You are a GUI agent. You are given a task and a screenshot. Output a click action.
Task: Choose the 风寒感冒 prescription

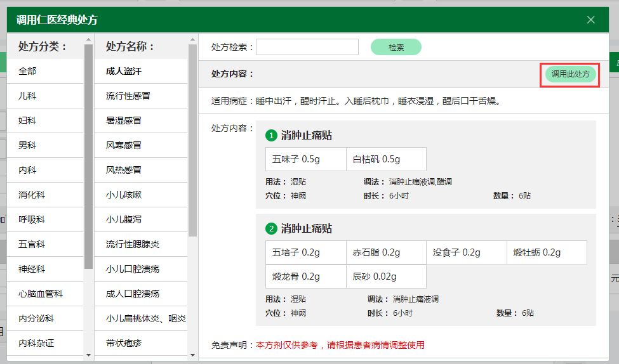click(x=123, y=145)
